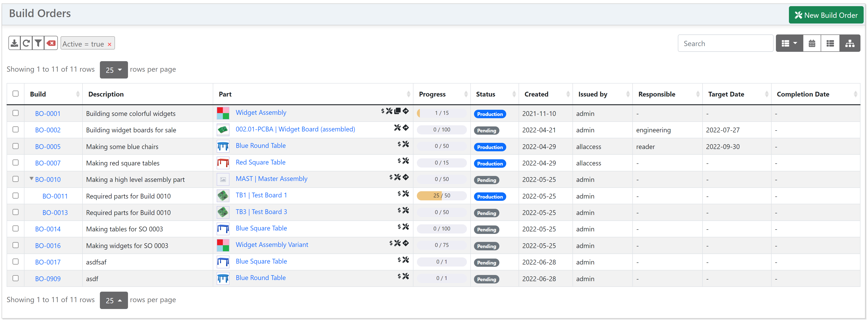Image resolution: width=868 pixels, height=322 pixels.
Task: Open the columns toggle dropdown
Action: point(789,43)
